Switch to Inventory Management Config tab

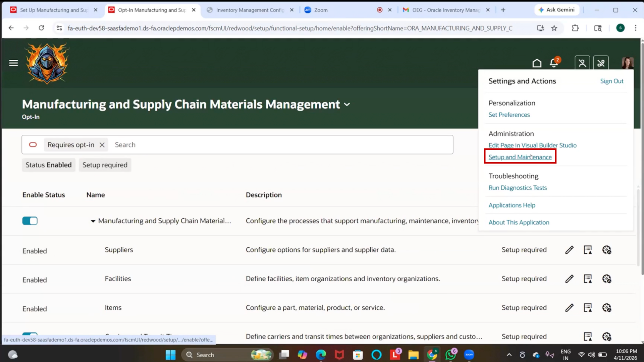tap(250, 10)
